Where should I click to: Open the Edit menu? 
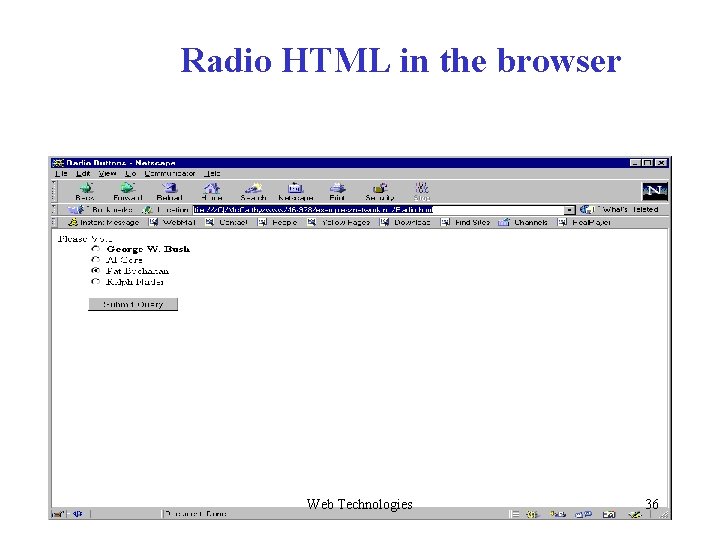pos(83,174)
